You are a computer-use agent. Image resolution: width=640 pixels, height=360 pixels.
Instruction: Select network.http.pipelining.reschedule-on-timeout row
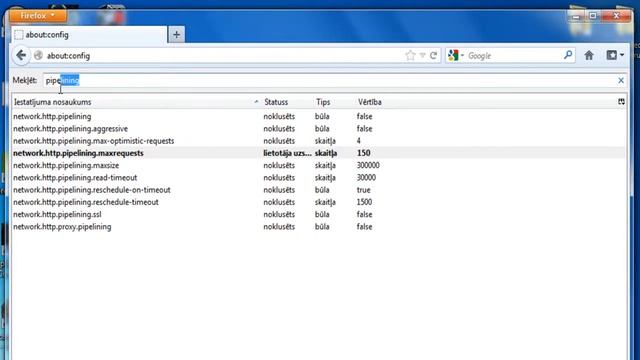point(319,190)
